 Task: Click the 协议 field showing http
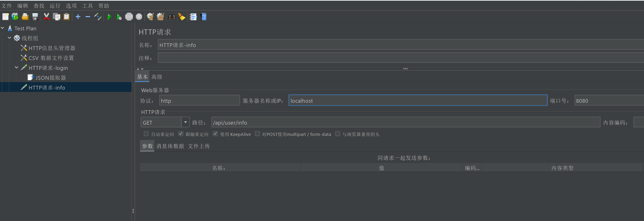(199, 100)
